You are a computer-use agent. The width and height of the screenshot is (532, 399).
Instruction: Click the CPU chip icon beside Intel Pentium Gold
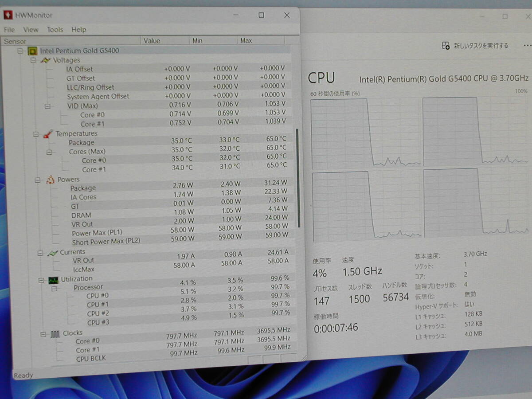coord(32,51)
